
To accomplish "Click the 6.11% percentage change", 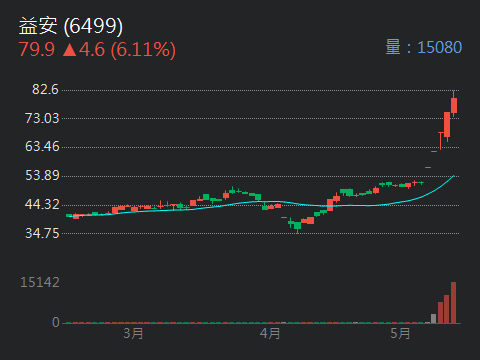I will click(143, 50).
